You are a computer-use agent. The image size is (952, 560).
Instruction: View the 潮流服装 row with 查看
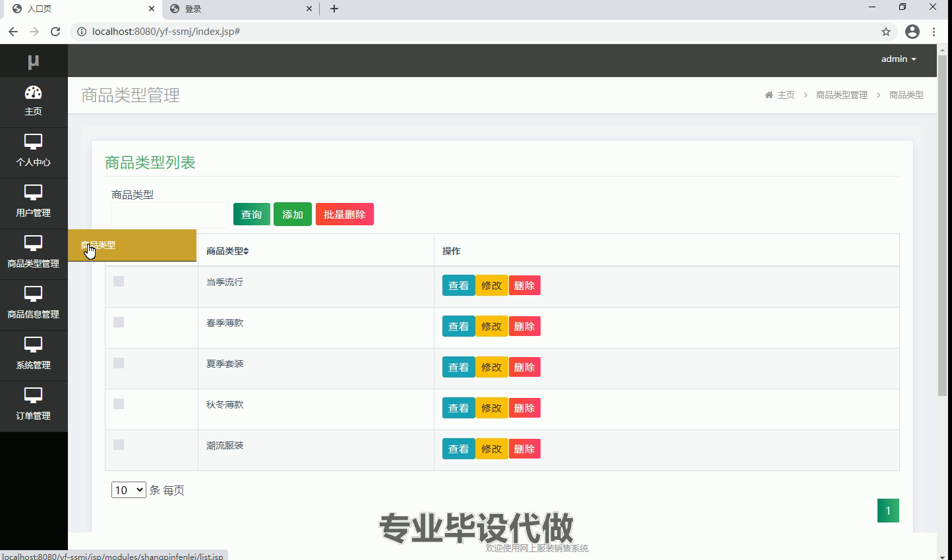tap(459, 449)
